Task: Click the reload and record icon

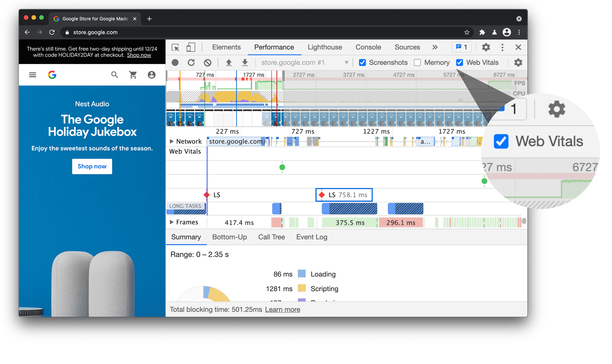Action: 191,62
